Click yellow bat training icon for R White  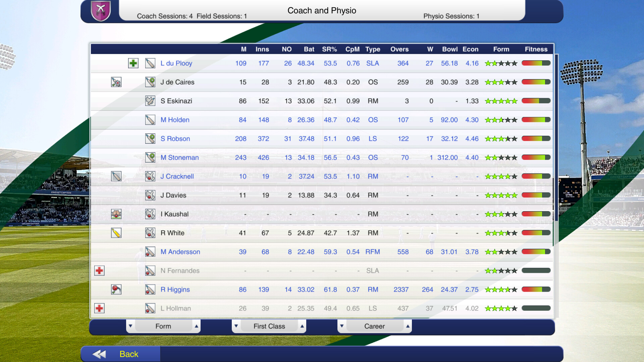click(116, 233)
